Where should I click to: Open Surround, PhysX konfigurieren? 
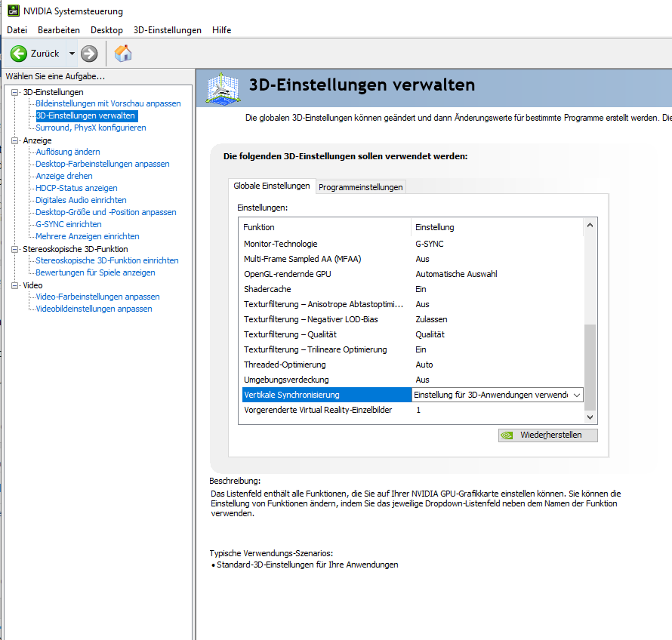91,128
